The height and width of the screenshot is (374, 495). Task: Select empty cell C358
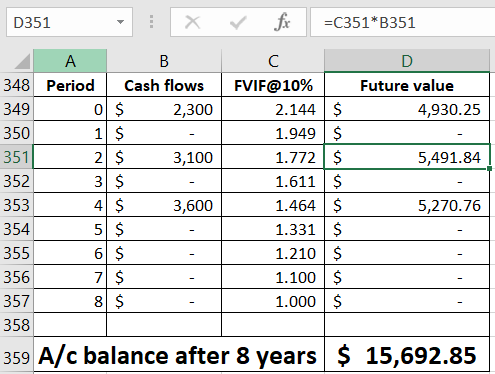click(273, 325)
